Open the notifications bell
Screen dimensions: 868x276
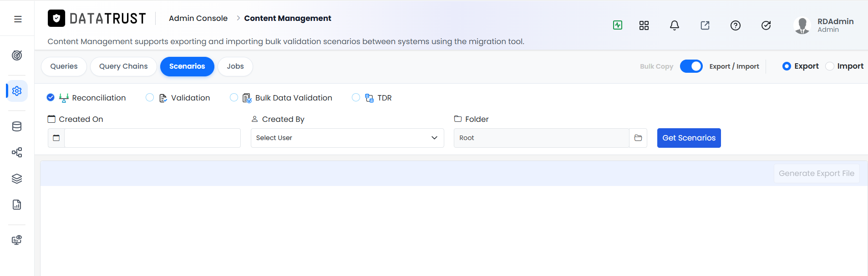[675, 25]
